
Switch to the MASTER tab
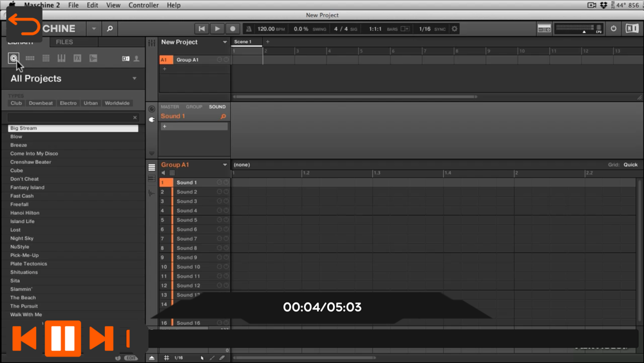point(169,107)
